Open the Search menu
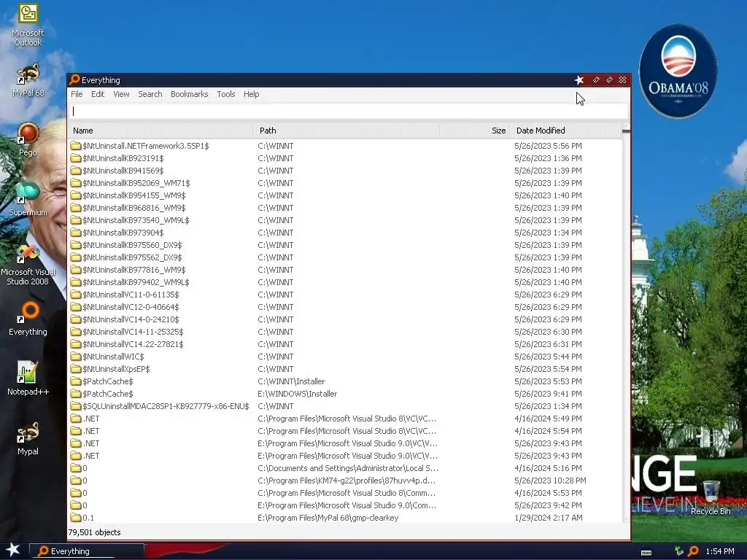747x560 pixels. 150,94
